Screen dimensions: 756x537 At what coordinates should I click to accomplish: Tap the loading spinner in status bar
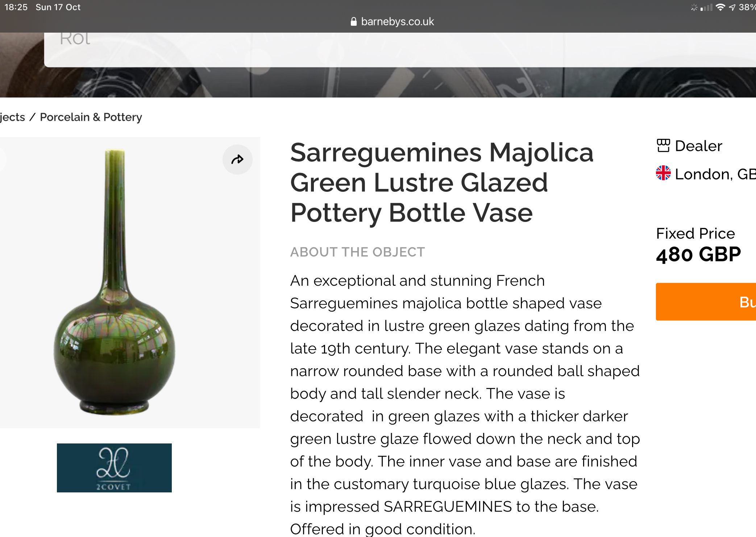[x=694, y=7]
